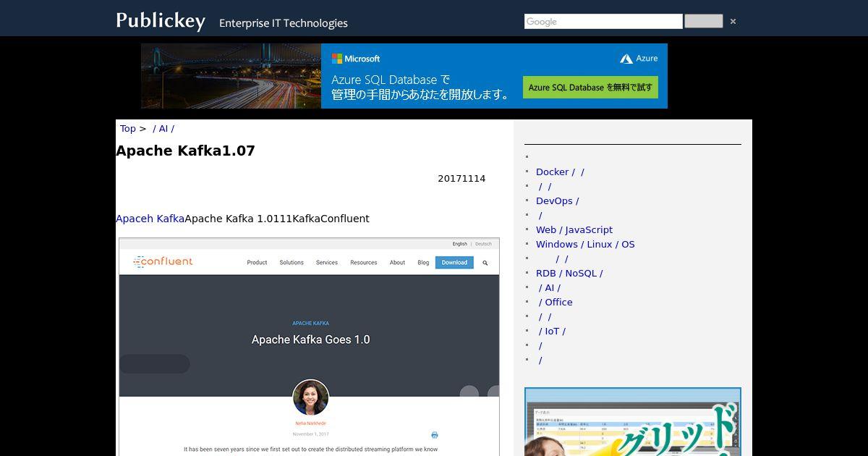Image resolution: width=868 pixels, height=456 pixels.
Task: Open Windows / Linux / OS category
Action: 585,245
